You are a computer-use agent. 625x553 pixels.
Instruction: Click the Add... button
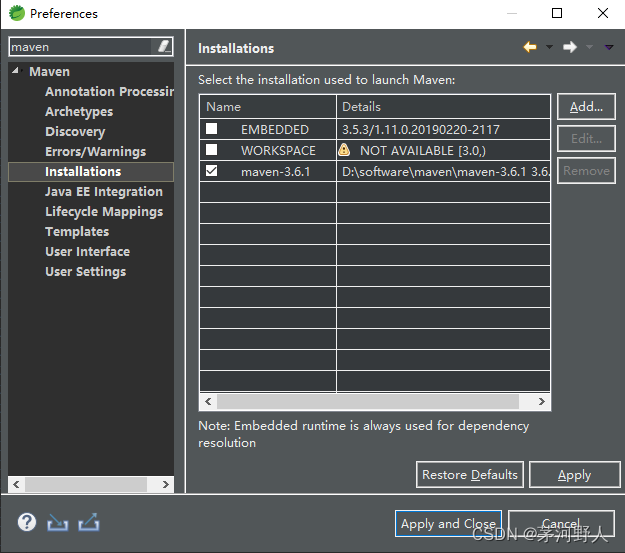586,107
